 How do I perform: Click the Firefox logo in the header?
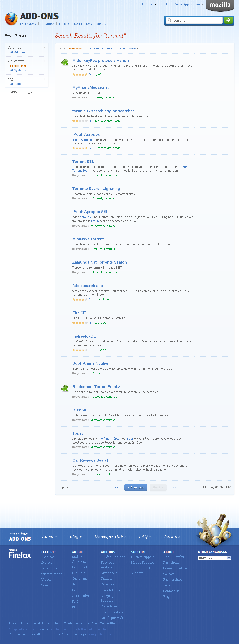pos(11,19)
